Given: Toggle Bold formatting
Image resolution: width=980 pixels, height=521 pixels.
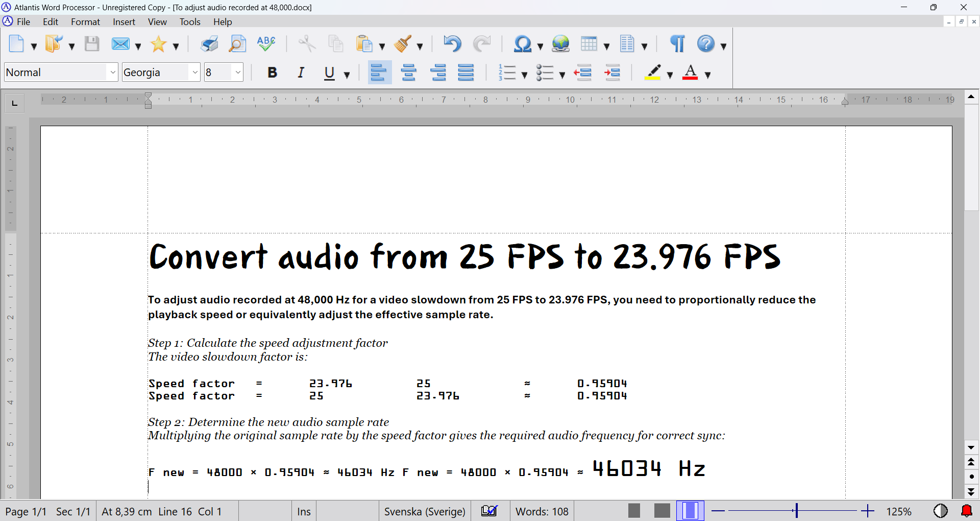Looking at the screenshot, I should 272,73.
